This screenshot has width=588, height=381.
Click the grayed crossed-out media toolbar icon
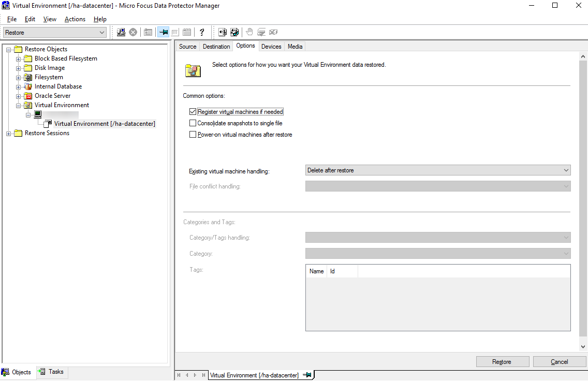tap(273, 32)
